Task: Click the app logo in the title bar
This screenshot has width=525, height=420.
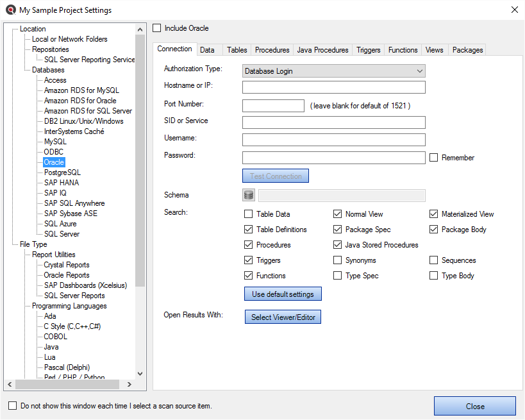Action: (11, 10)
